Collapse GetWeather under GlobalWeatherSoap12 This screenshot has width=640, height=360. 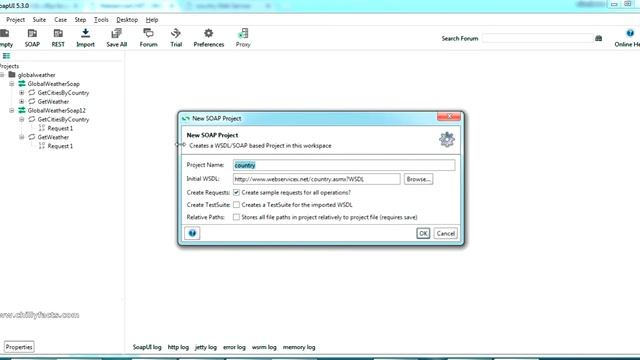point(22,137)
